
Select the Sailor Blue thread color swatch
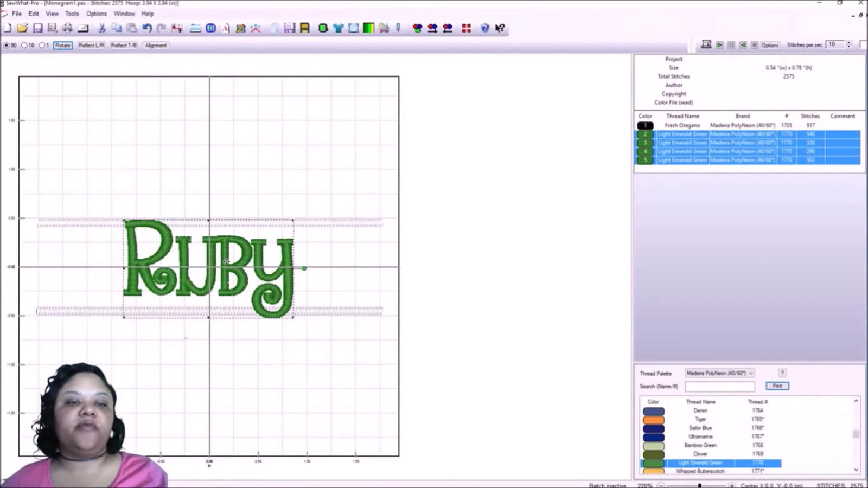653,428
